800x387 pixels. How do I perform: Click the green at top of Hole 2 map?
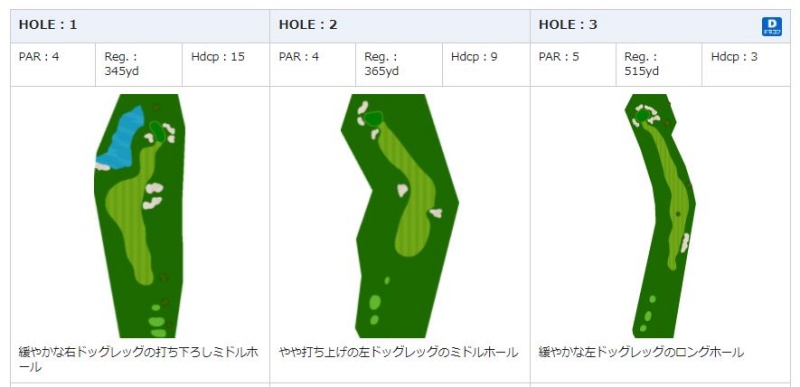(x=374, y=119)
